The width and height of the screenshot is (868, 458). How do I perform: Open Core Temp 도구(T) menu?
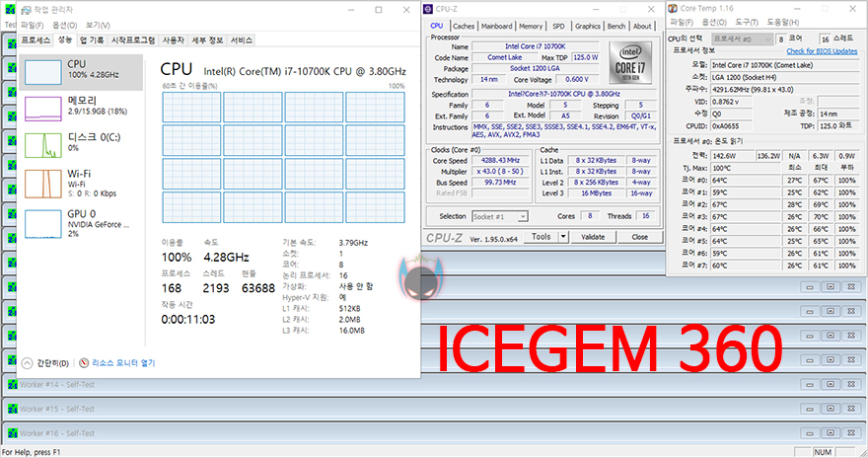(747, 22)
